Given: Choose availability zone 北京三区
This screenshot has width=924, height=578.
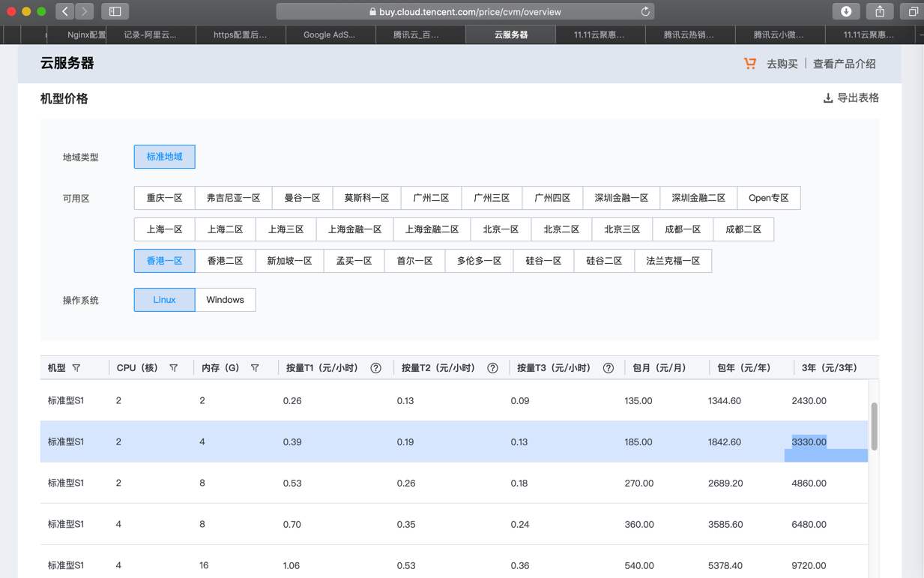Looking at the screenshot, I should [x=622, y=229].
